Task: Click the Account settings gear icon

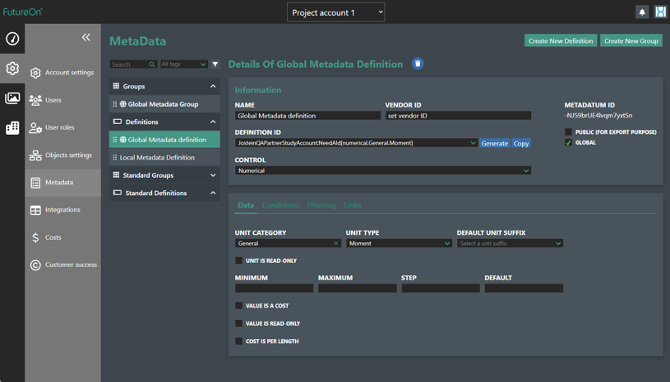Action: click(35, 73)
